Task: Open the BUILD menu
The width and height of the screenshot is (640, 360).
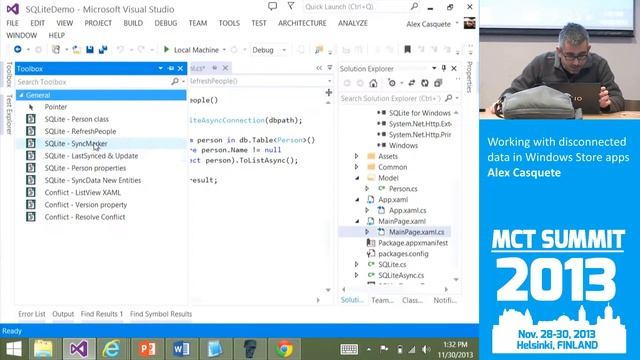Action: 133,23
